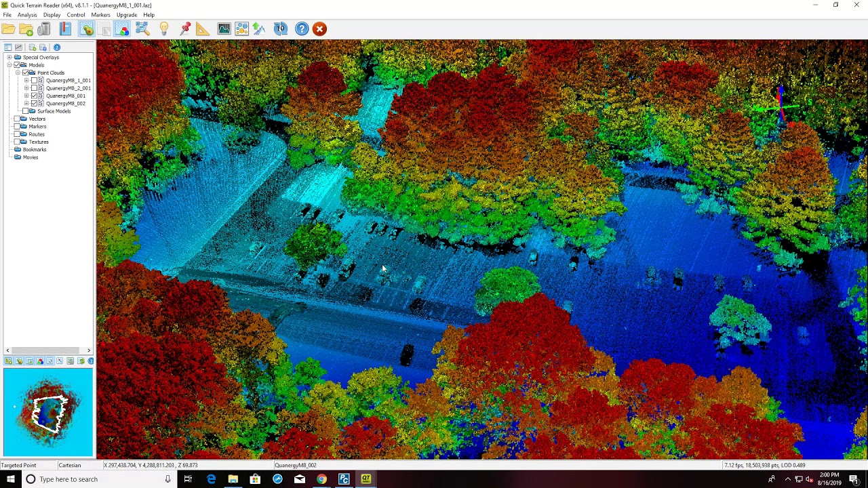Enable the QuanergyM8_1_001 checkbox
This screenshot has width=868, height=488.
click(34, 81)
